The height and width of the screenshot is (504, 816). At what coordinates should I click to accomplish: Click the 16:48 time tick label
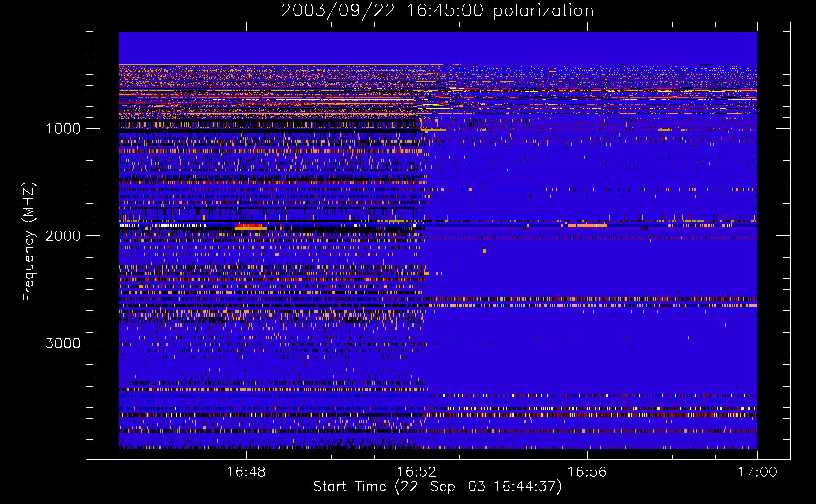click(246, 472)
